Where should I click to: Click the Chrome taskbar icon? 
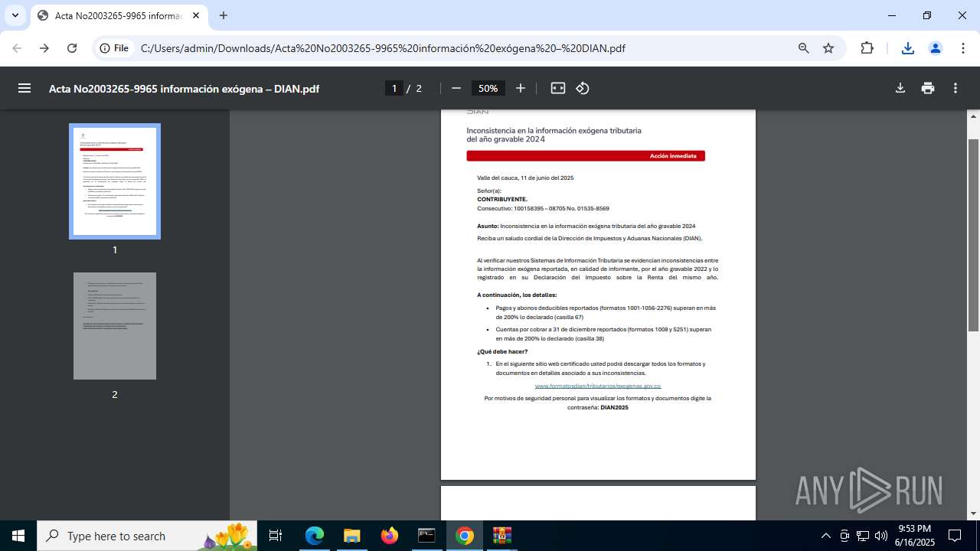(x=464, y=536)
